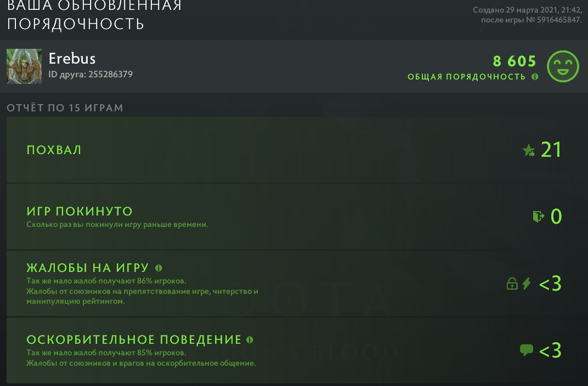Select the lightning icon near the <3 reports

tap(525, 283)
